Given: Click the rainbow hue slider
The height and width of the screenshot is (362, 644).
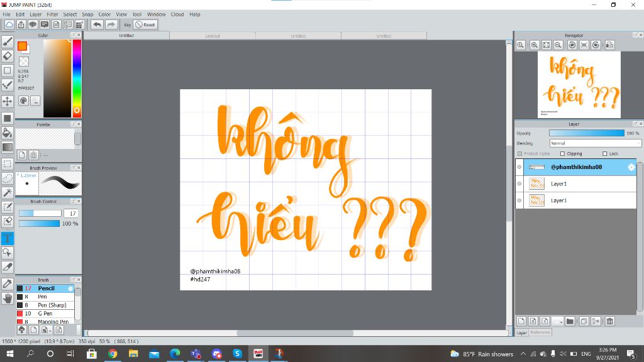Looking at the screenshot, I should click(77, 79).
